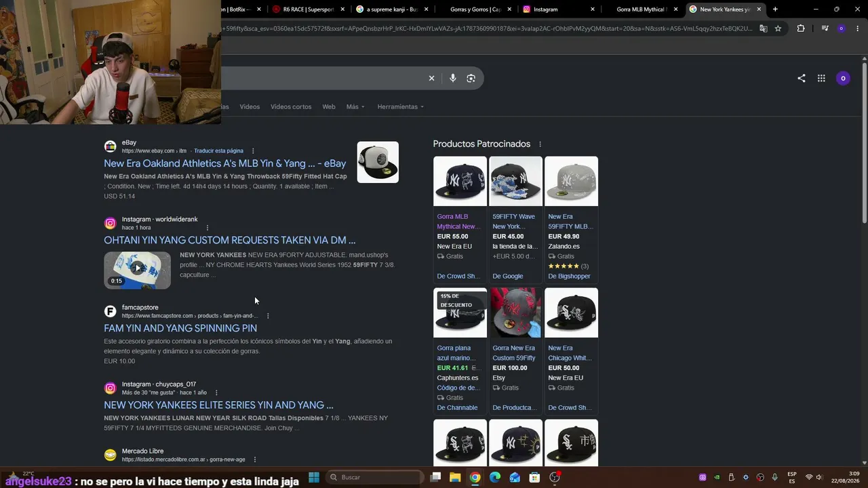Close the Instagram browser tab
Viewport: 868px width, 488px height.
tap(593, 9)
